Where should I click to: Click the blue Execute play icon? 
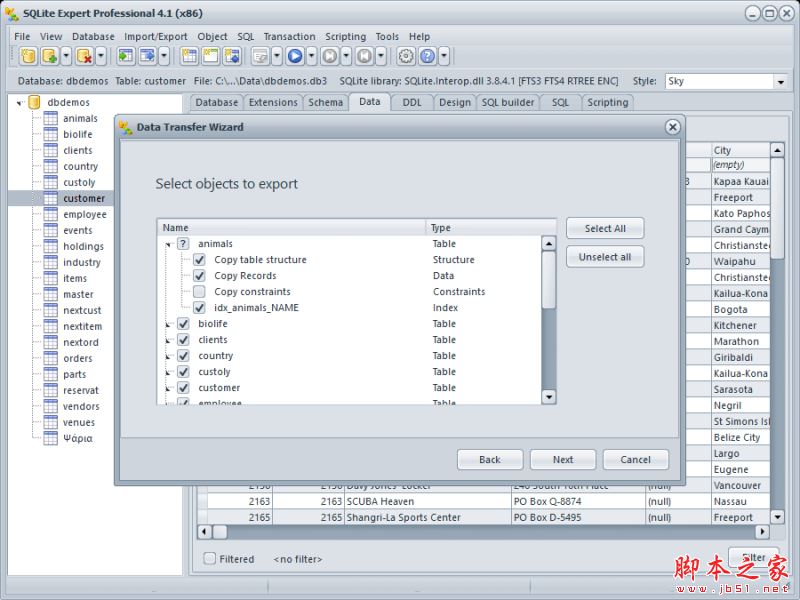(x=295, y=56)
